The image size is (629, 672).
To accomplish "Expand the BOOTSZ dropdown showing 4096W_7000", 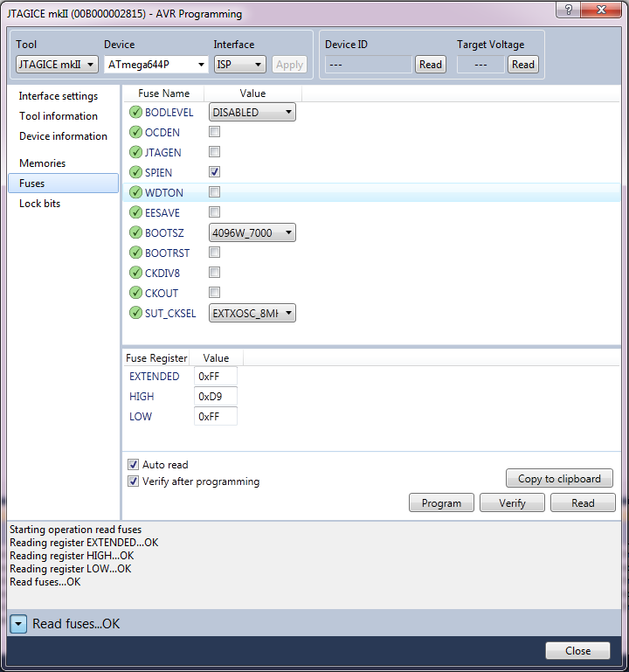I will (x=252, y=232).
